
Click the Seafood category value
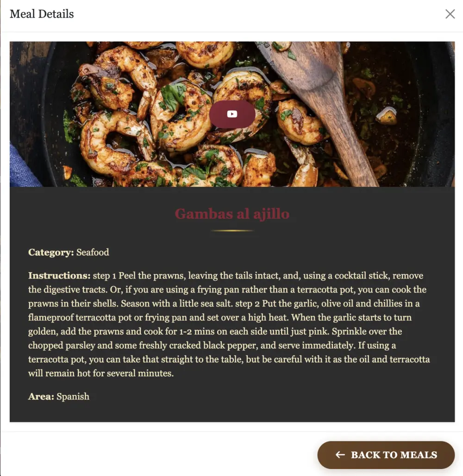click(x=93, y=252)
